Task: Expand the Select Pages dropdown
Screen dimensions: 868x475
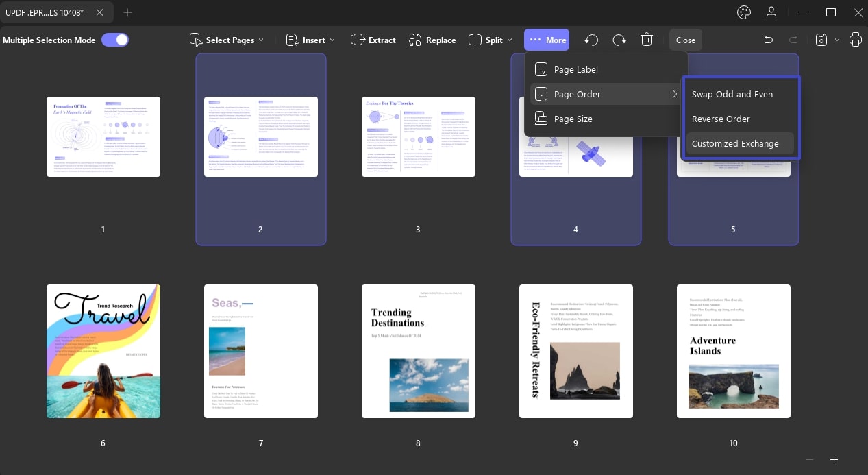Action: (x=227, y=40)
